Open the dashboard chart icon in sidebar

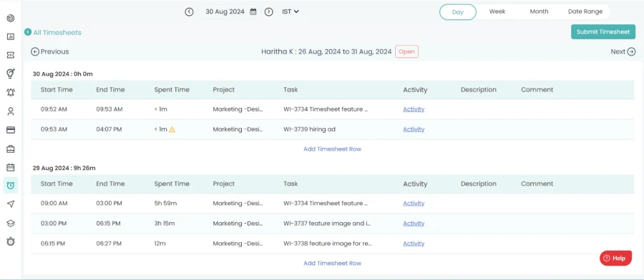11,36
